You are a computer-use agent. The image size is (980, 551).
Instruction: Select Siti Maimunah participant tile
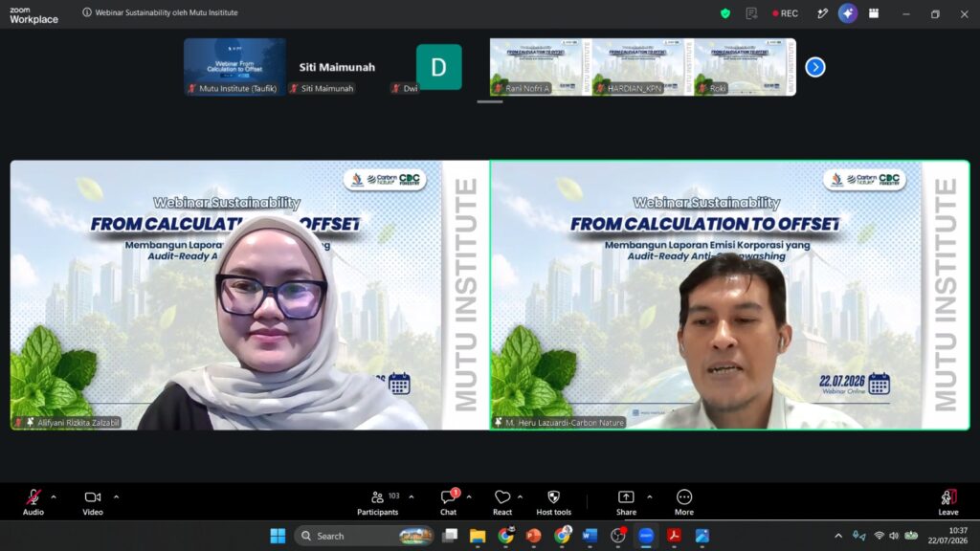click(x=337, y=67)
